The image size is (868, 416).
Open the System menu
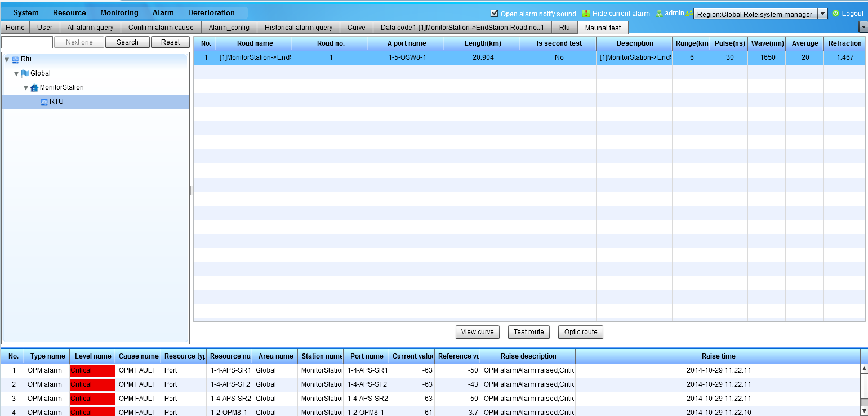pos(26,12)
